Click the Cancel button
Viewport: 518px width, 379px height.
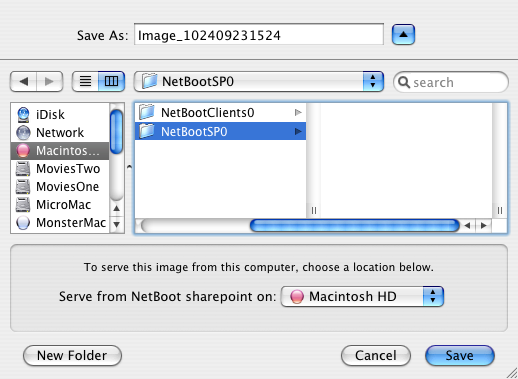tap(376, 355)
